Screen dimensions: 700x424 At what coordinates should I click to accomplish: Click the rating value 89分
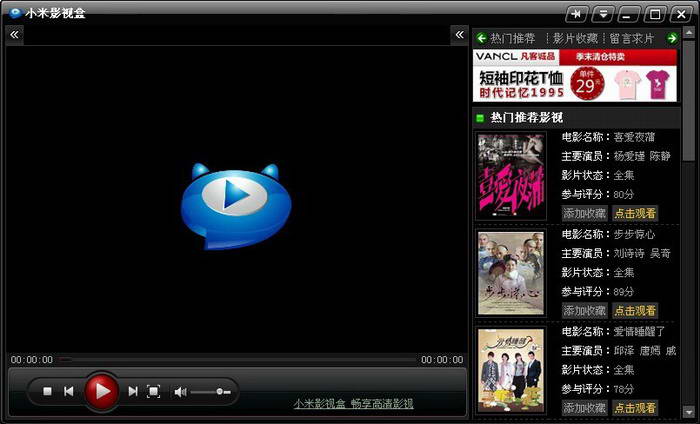point(624,292)
